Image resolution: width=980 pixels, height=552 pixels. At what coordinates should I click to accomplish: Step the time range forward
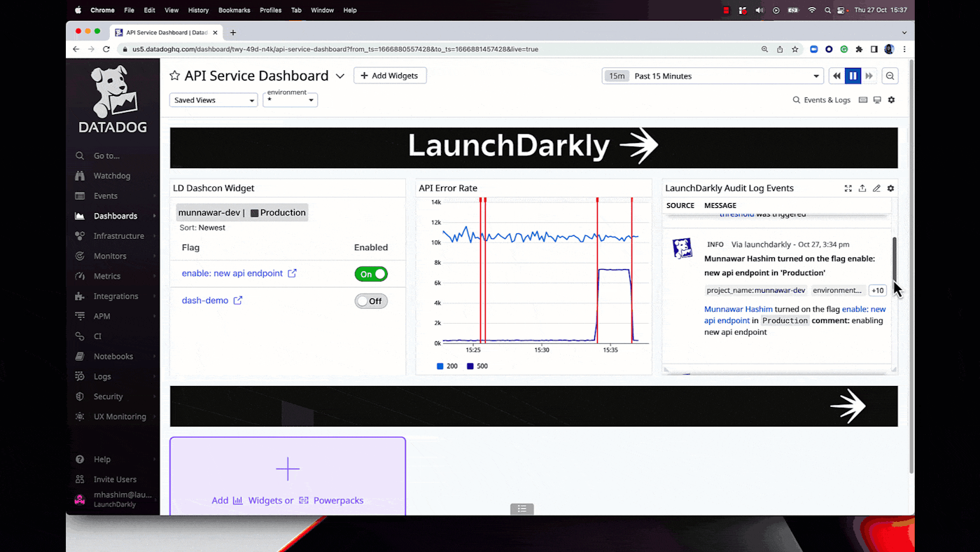tap(869, 76)
